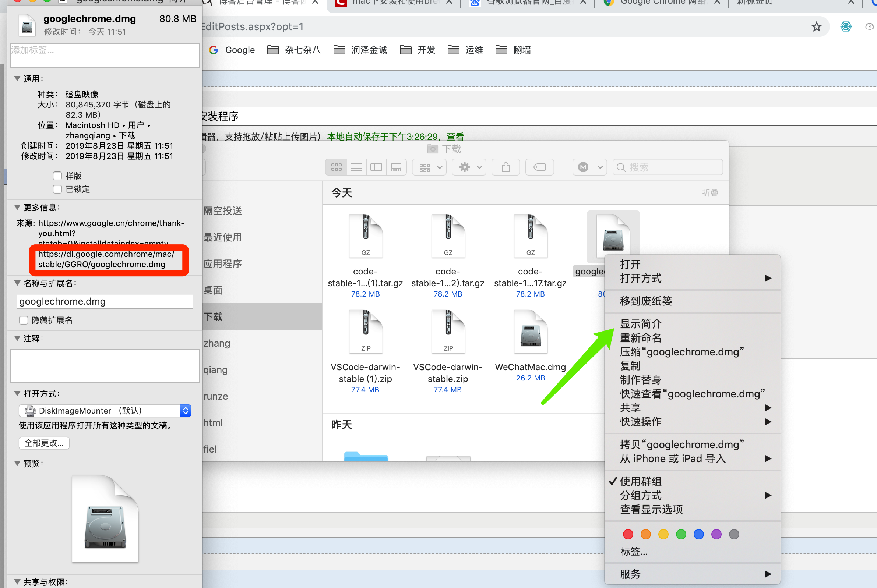The height and width of the screenshot is (588, 877).
Task: Select the VSCode-darwin-stable (1).zip icon
Action: click(365, 332)
